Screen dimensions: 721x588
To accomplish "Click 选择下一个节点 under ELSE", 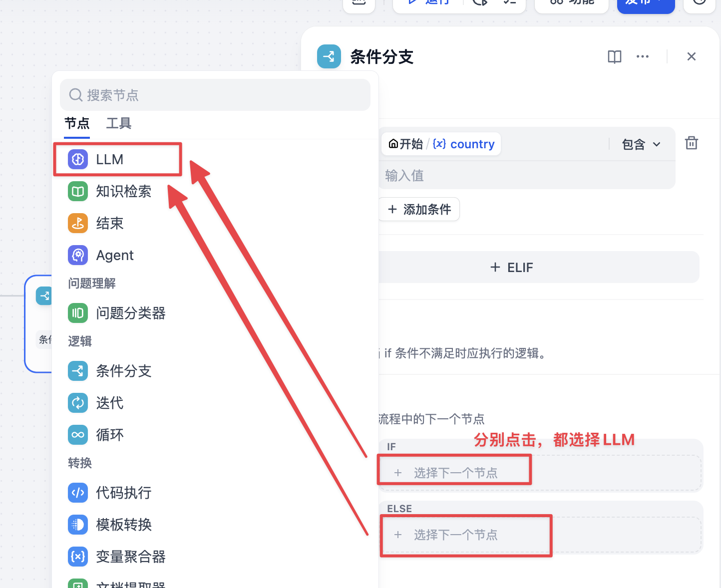I will [x=541, y=535].
